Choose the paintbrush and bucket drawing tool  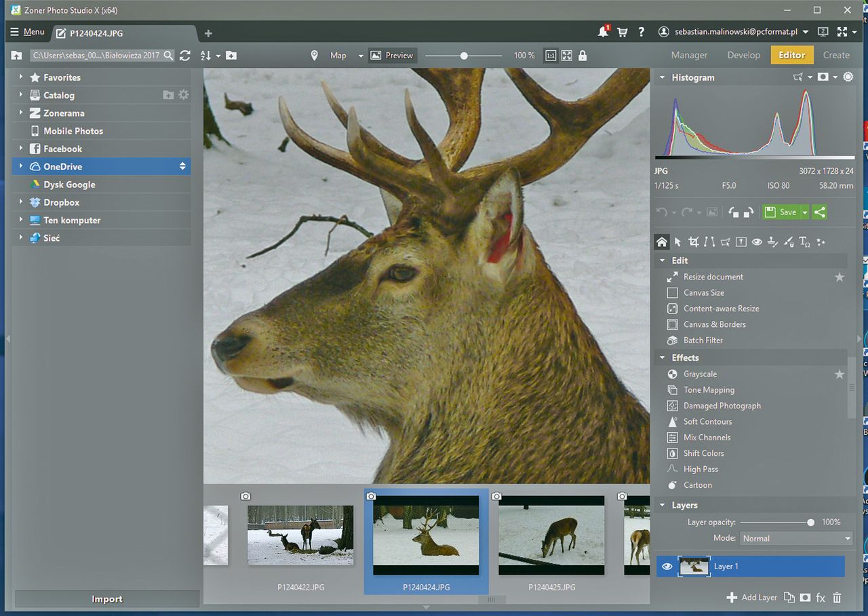pyautogui.click(x=789, y=242)
